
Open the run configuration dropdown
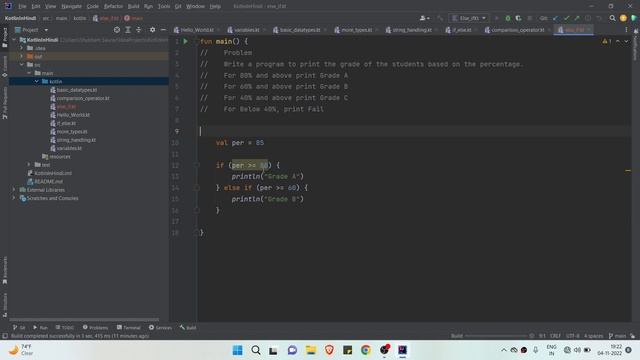click(469, 18)
